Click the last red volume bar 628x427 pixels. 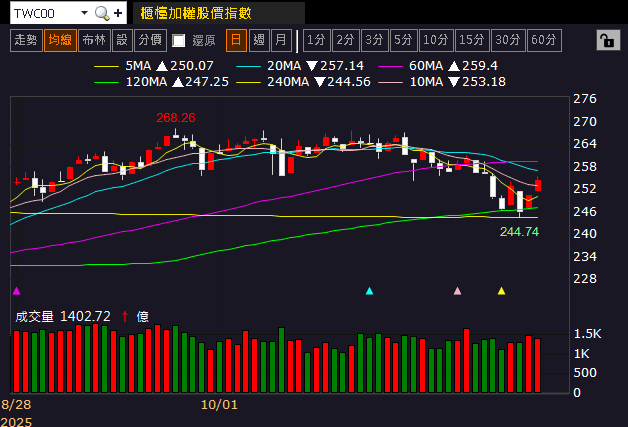[537, 365]
